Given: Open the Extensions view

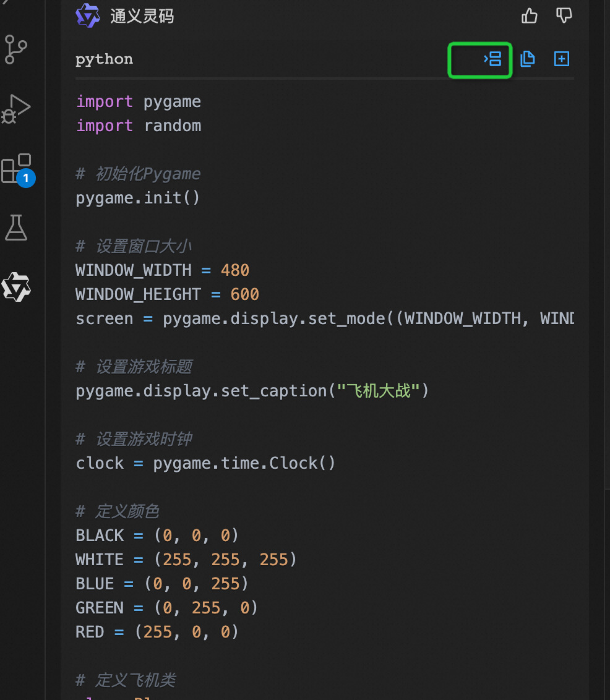Looking at the screenshot, I should coord(16,168).
